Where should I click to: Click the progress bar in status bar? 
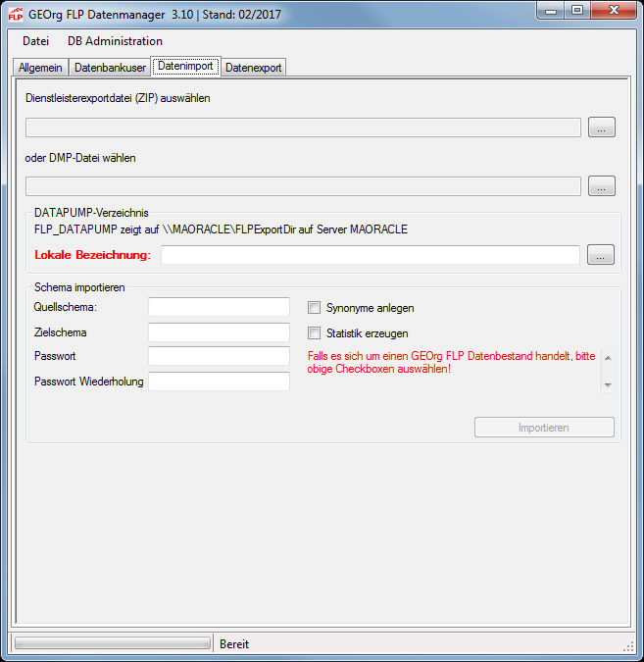[x=112, y=644]
